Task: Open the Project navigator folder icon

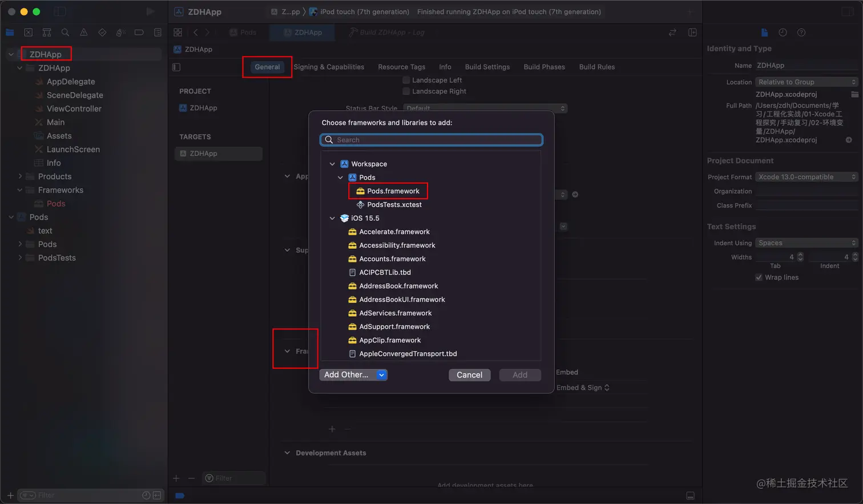Action: tap(10, 33)
